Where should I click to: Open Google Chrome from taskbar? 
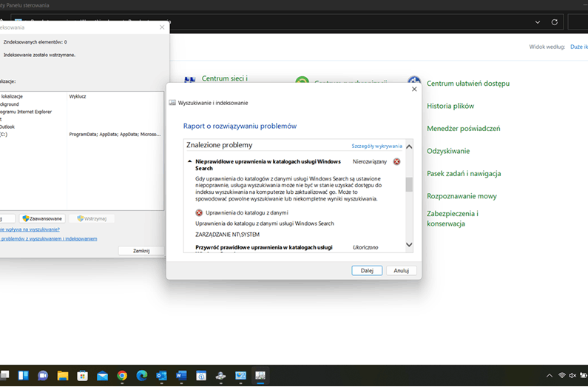[x=122, y=375]
